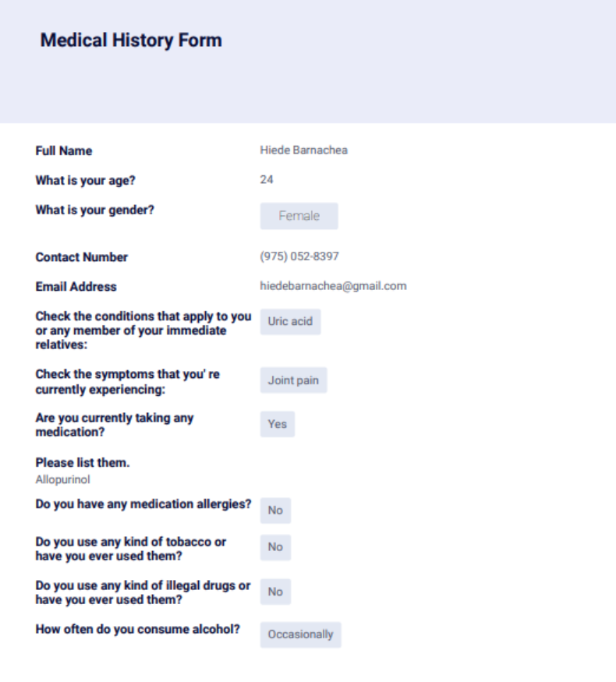
Task: Click the Email Address label
Action: pyautogui.click(x=76, y=287)
